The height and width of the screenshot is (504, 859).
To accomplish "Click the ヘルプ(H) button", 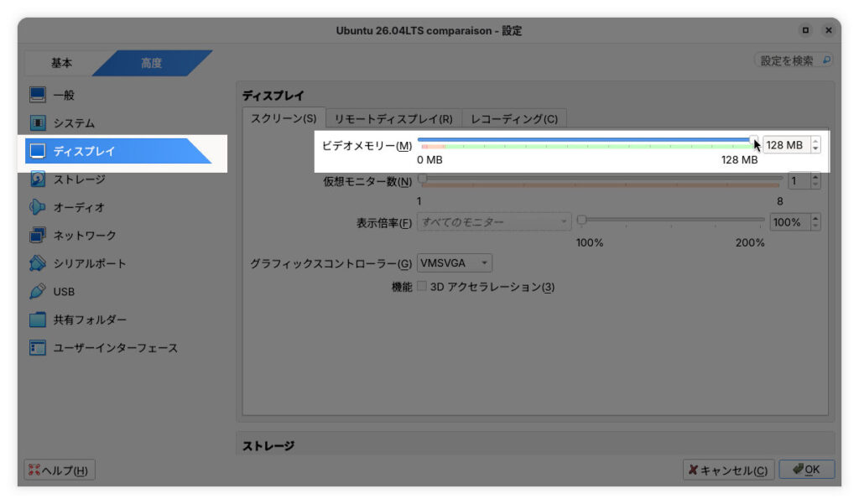I will pos(60,470).
